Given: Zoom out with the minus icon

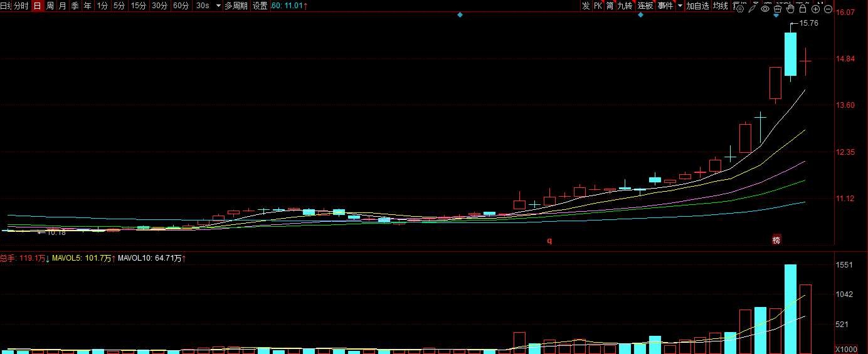Looking at the screenshot, I should (828, 9).
